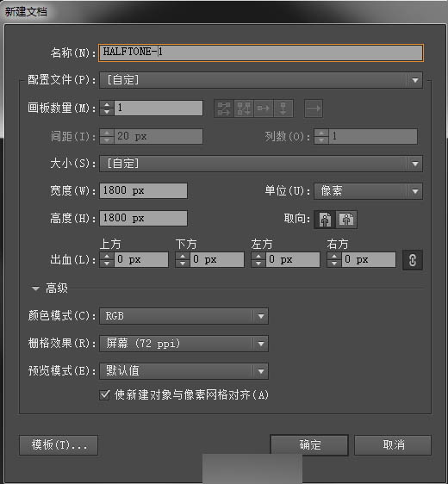Collapse the 高级 advanced section

(35, 289)
